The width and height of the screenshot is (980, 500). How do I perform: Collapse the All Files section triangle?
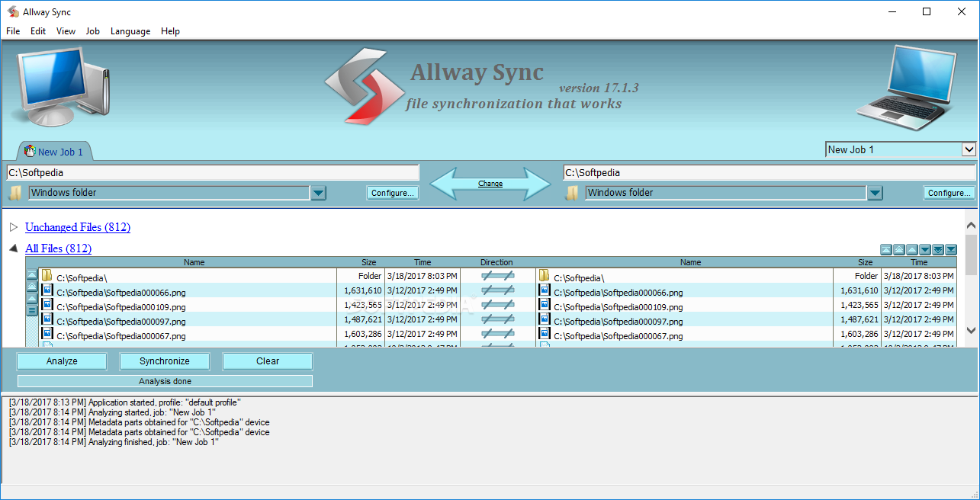[14, 248]
